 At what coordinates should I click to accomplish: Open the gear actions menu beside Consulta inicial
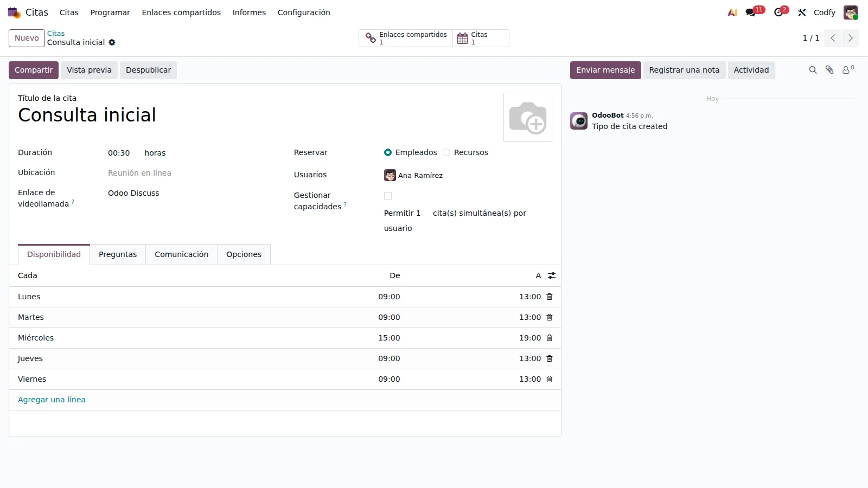(112, 42)
